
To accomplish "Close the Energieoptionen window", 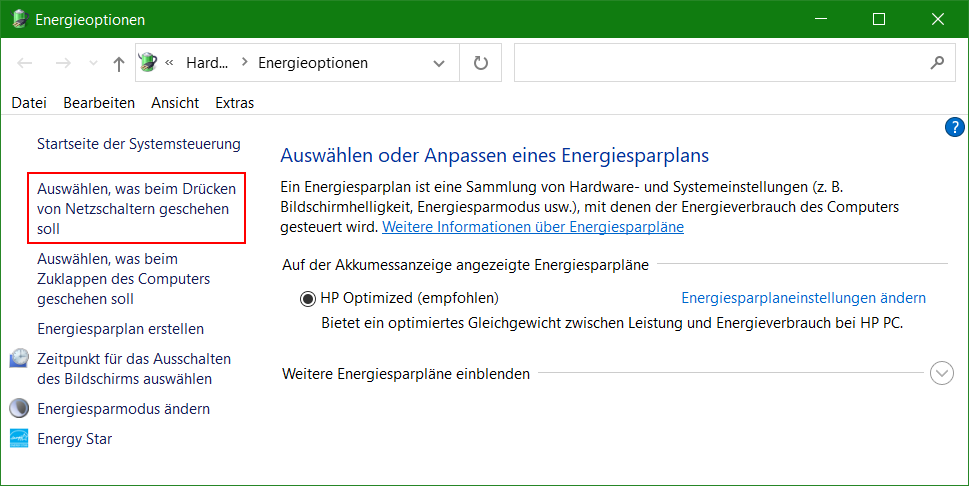I will (937, 19).
